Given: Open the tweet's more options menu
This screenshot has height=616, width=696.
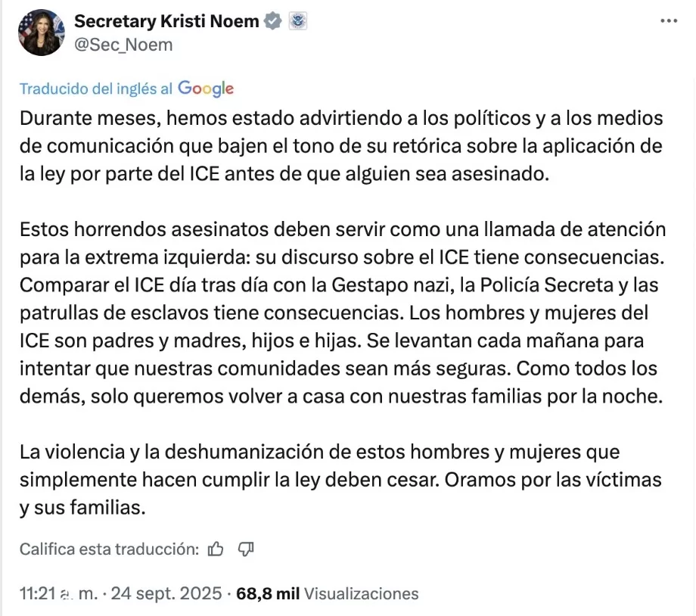Looking at the screenshot, I should point(668,21).
